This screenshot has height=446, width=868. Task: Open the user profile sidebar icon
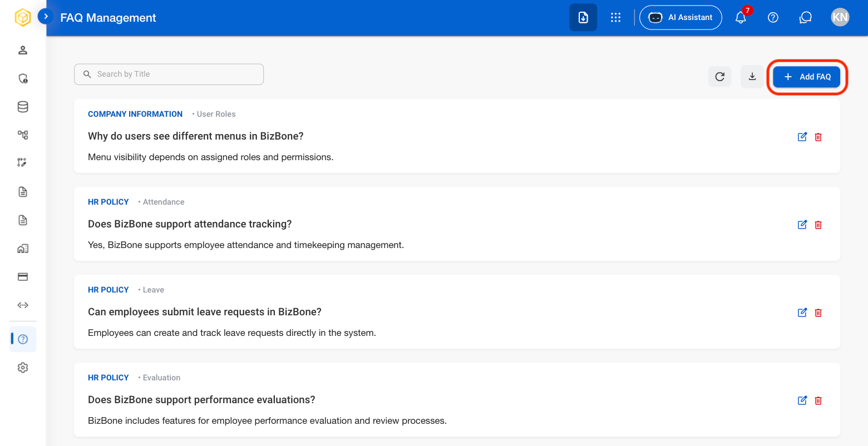point(23,50)
